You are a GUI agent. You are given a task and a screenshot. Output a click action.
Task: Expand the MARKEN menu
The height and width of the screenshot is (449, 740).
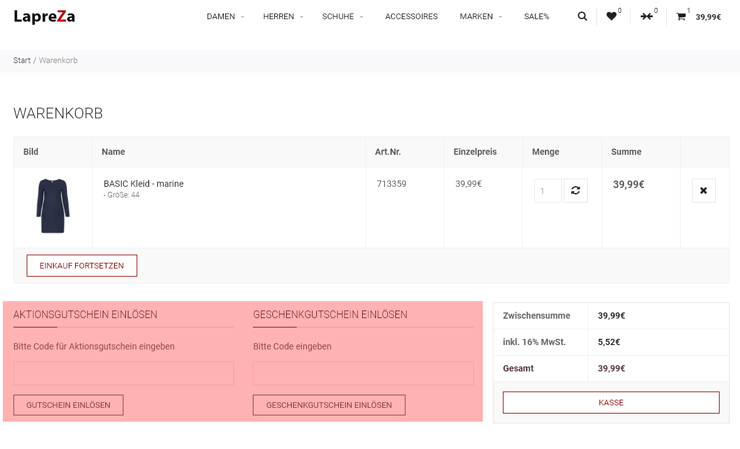(480, 17)
